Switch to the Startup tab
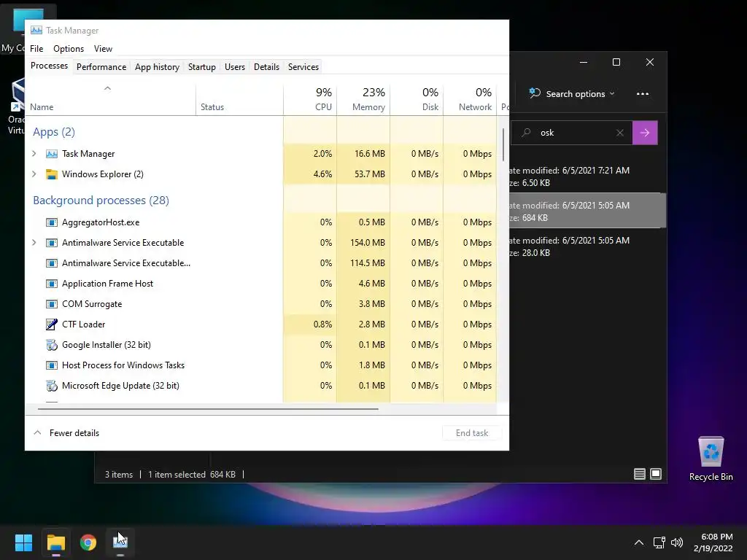The width and height of the screenshot is (747, 560). pyautogui.click(x=202, y=67)
